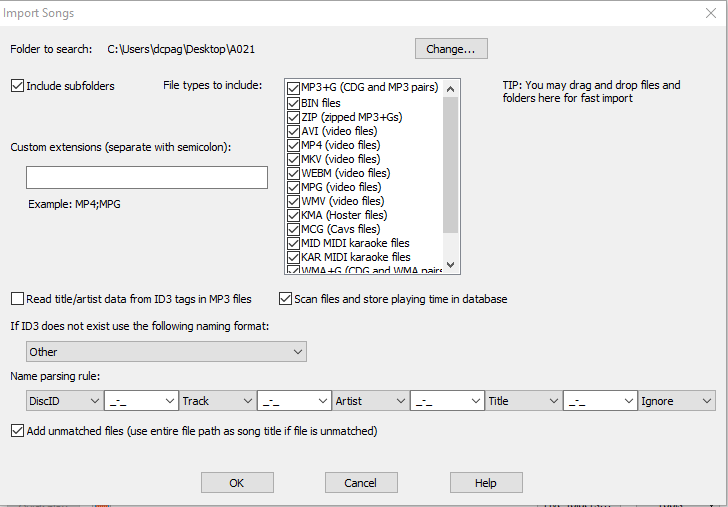Image resolution: width=728 pixels, height=507 pixels.
Task: Click the file types list scrollbar thumb
Action: pyautogui.click(x=450, y=165)
